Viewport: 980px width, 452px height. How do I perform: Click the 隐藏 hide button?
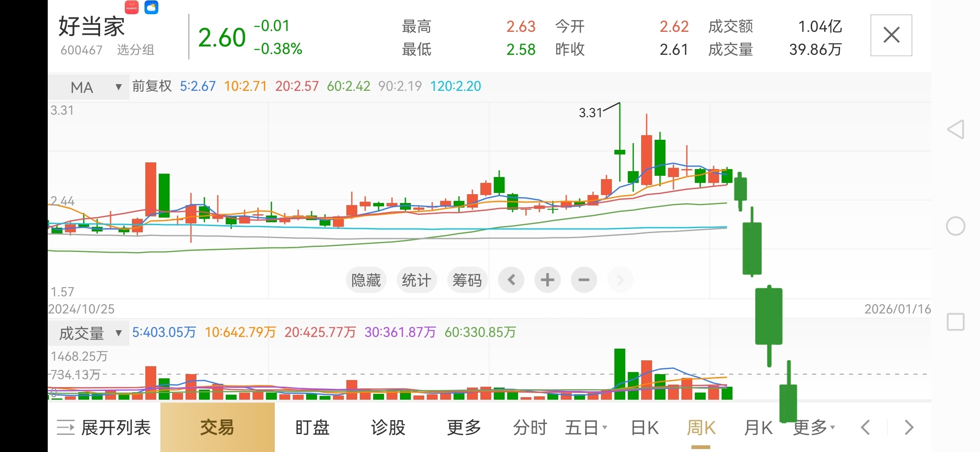tap(366, 280)
